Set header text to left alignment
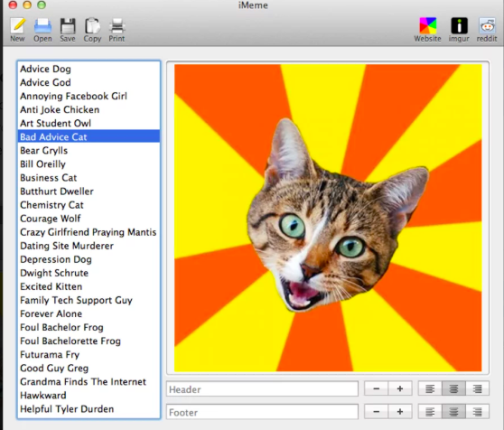The image size is (504, 430). [430, 388]
